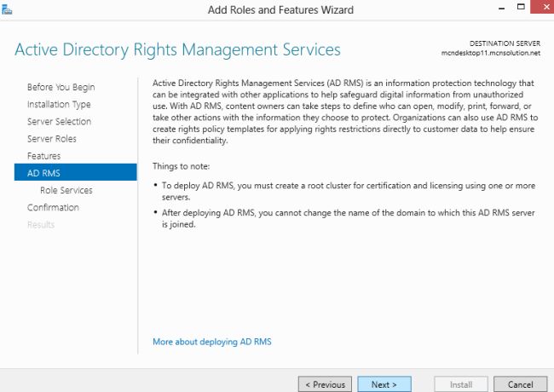554x392 pixels.
Task: Minimize the Add Roles and Features Wizard
Action: tap(501, 9)
